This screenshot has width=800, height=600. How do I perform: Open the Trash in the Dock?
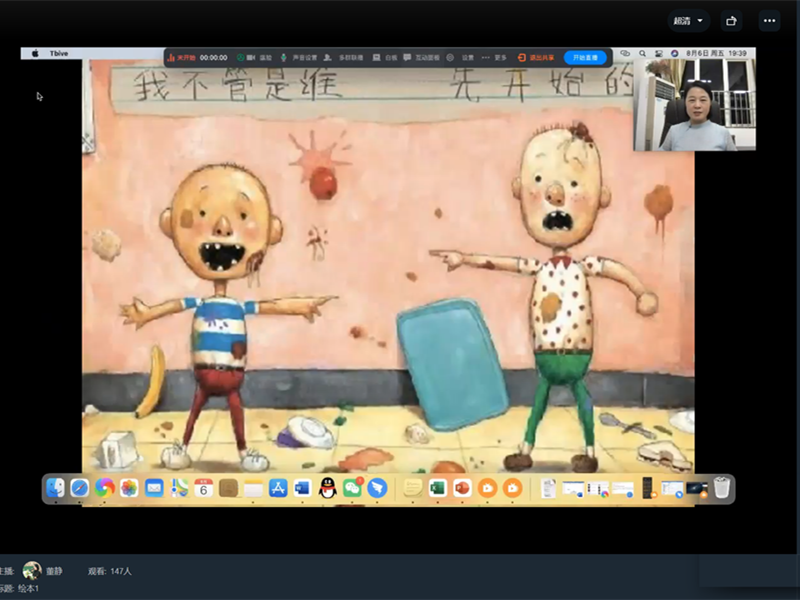pyautogui.click(x=722, y=487)
